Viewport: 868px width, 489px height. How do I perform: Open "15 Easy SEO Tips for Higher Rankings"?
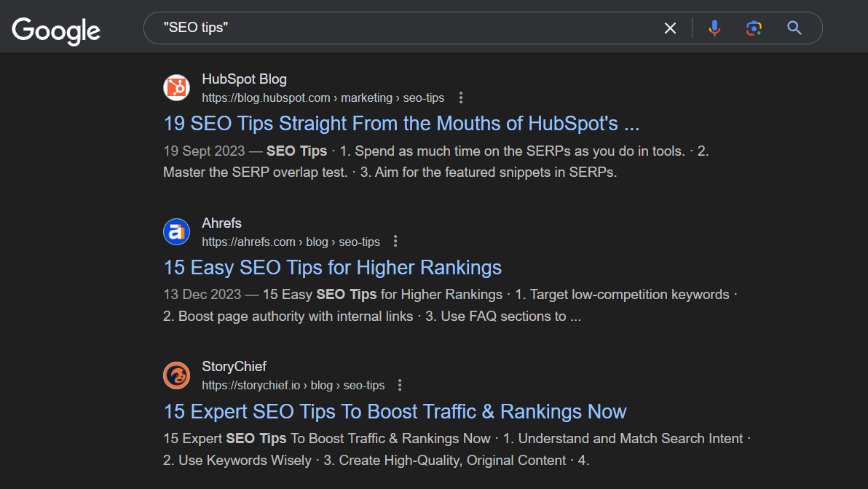click(333, 268)
